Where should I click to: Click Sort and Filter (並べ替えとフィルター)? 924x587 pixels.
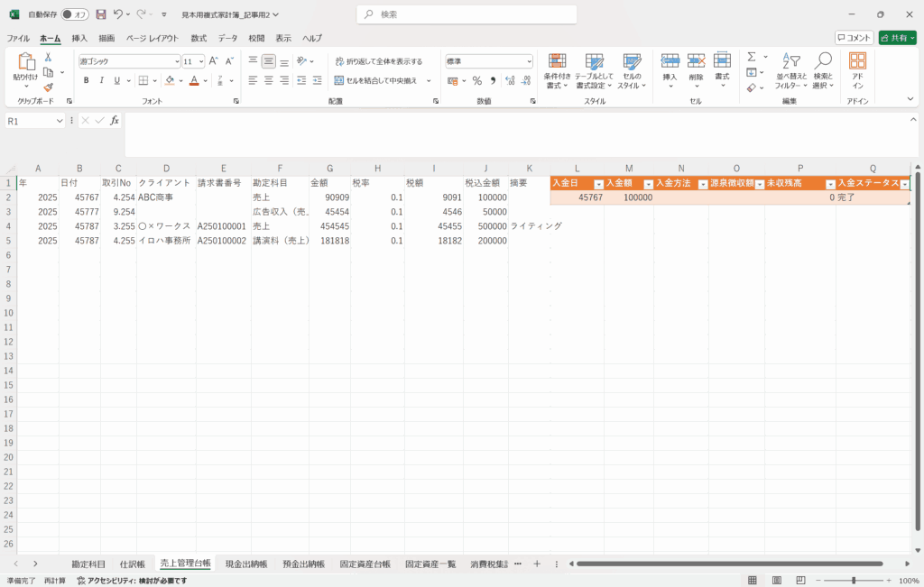(x=790, y=70)
